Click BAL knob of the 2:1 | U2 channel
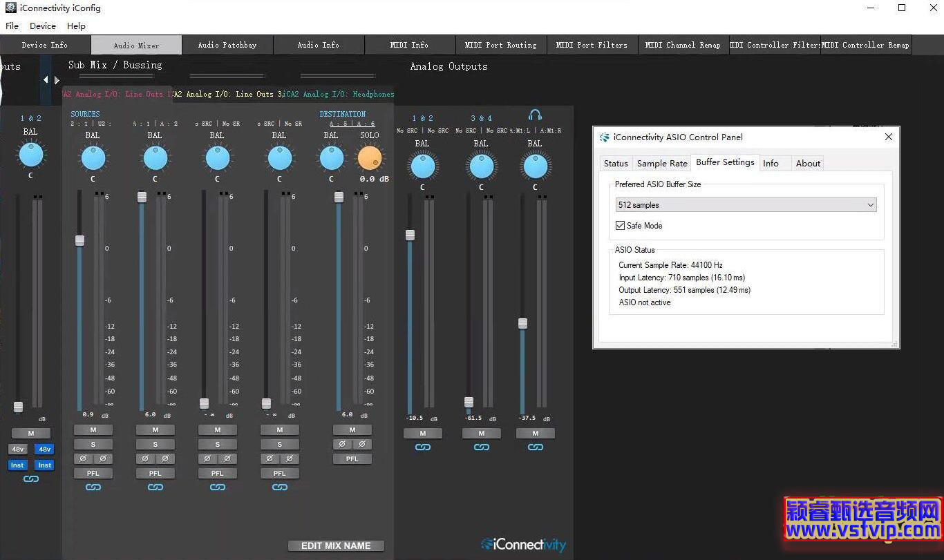 click(93, 159)
